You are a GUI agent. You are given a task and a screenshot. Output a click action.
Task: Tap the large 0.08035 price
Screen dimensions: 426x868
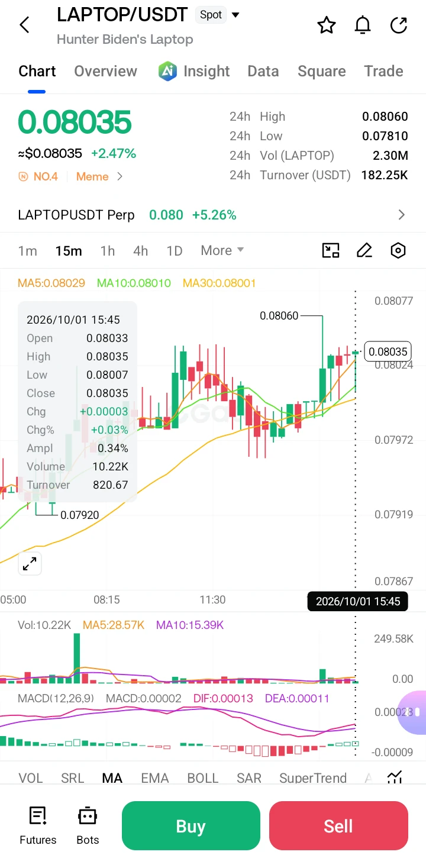coord(75,122)
